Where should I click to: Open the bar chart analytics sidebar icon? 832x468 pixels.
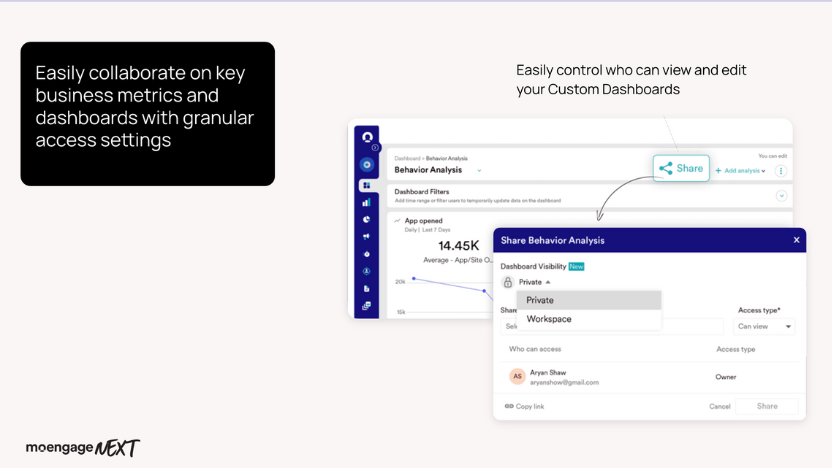pos(367,203)
